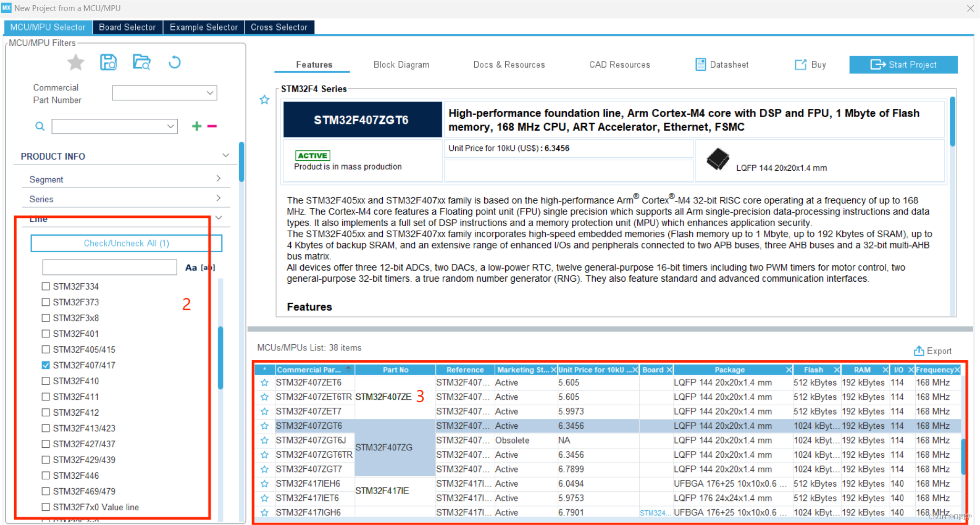
Task: Sort by the Flash column header
Action: [x=813, y=370]
